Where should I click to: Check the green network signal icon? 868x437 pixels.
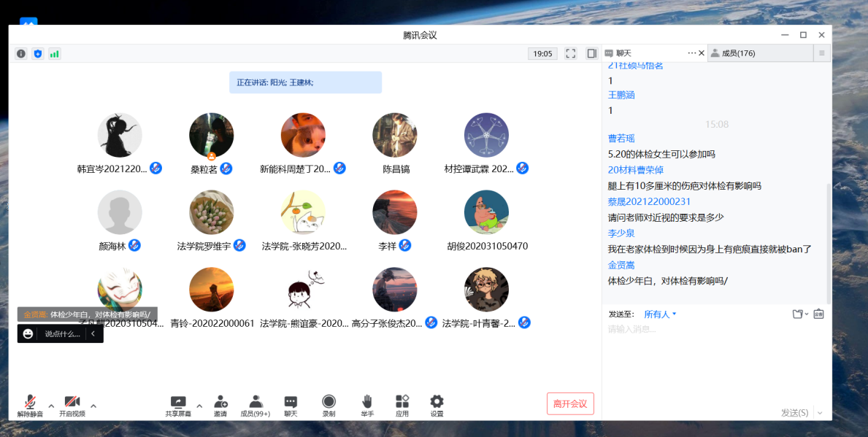(55, 53)
